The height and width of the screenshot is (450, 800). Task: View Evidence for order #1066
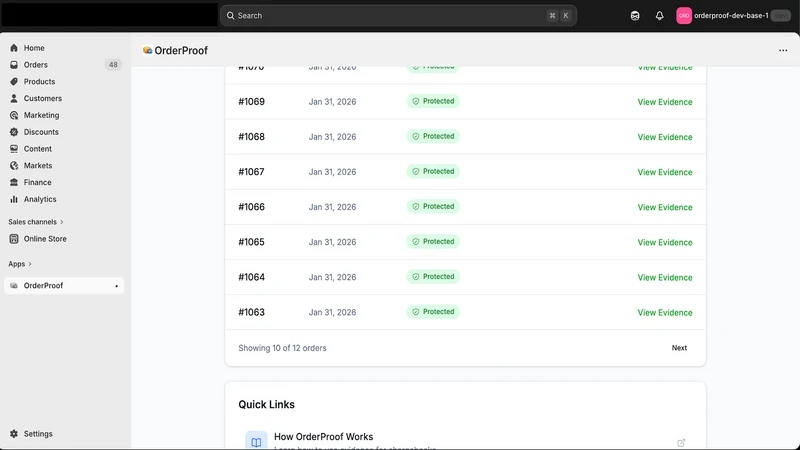click(x=665, y=208)
